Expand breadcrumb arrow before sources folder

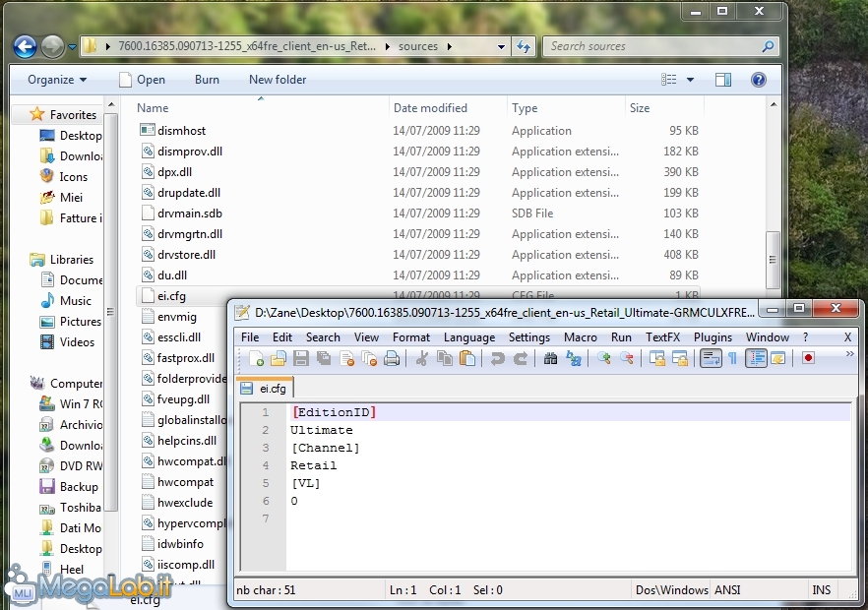tap(387, 46)
